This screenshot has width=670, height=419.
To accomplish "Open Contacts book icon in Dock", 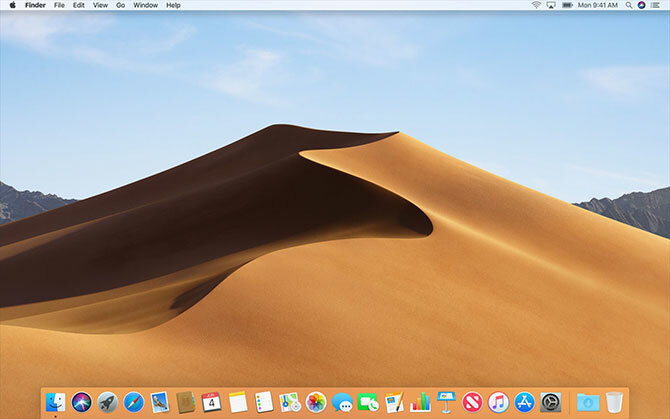I will [x=185, y=402].
